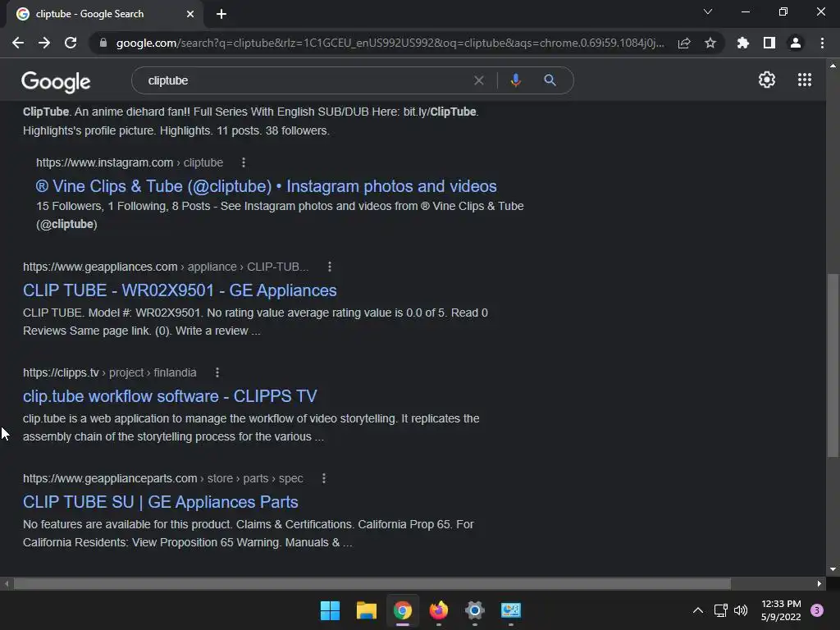Open the volume speaker tray icon
The width and height of the screenshot is (840, 630).
coord(741,610)
